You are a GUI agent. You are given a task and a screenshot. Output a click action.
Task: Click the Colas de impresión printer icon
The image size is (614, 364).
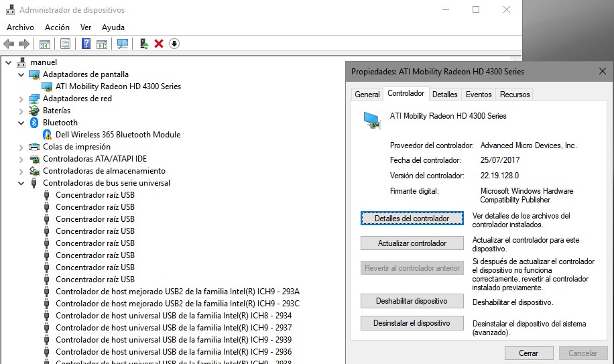coord(34,147)
